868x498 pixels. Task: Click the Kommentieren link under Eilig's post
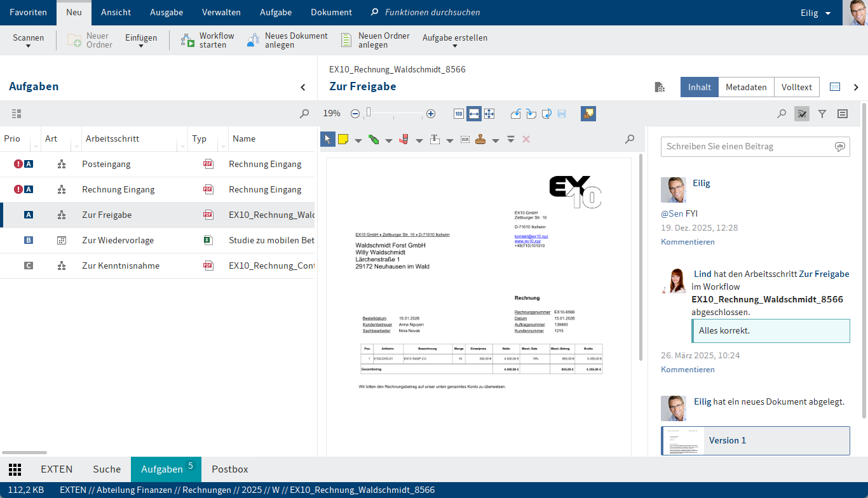688,241
